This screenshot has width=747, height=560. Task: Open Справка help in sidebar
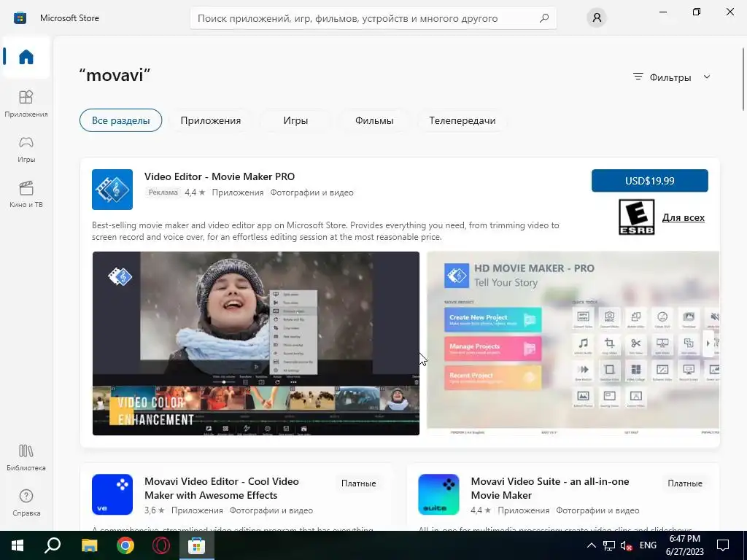pyautogui.click(x=26, y=502)
